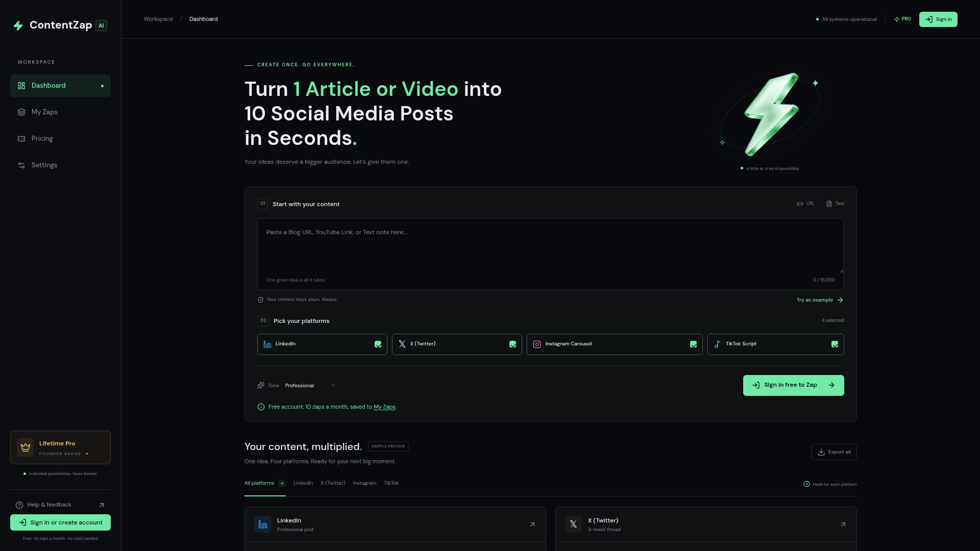Open LinkedIn card expand arrow

click(x=532, y=524)
